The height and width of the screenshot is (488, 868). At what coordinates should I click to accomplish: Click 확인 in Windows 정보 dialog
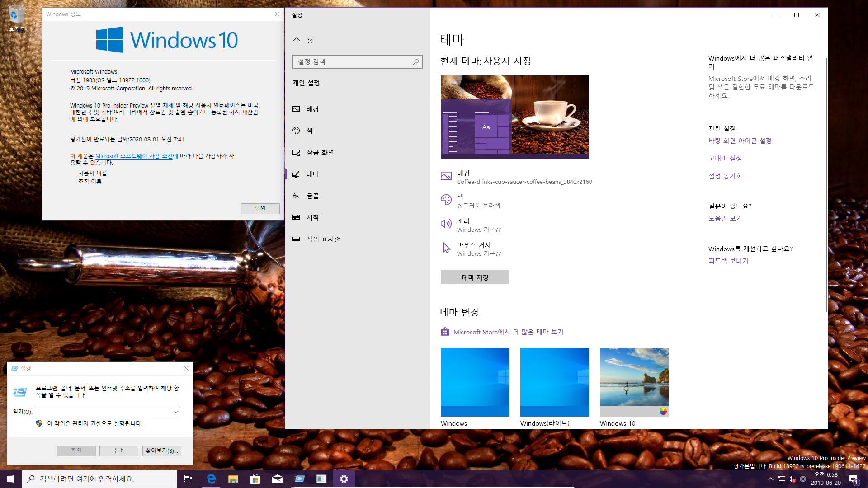point(260,208)
